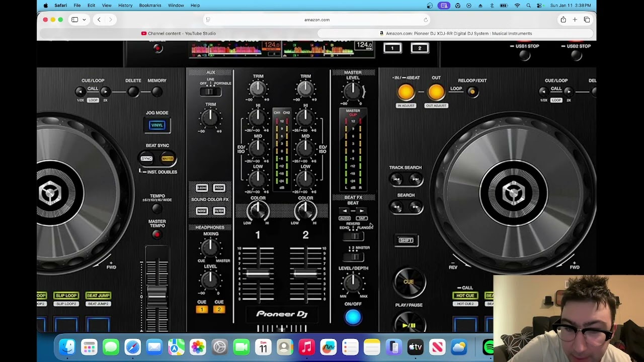Enable the S.ECHO sound color FX

click(202, 188)
